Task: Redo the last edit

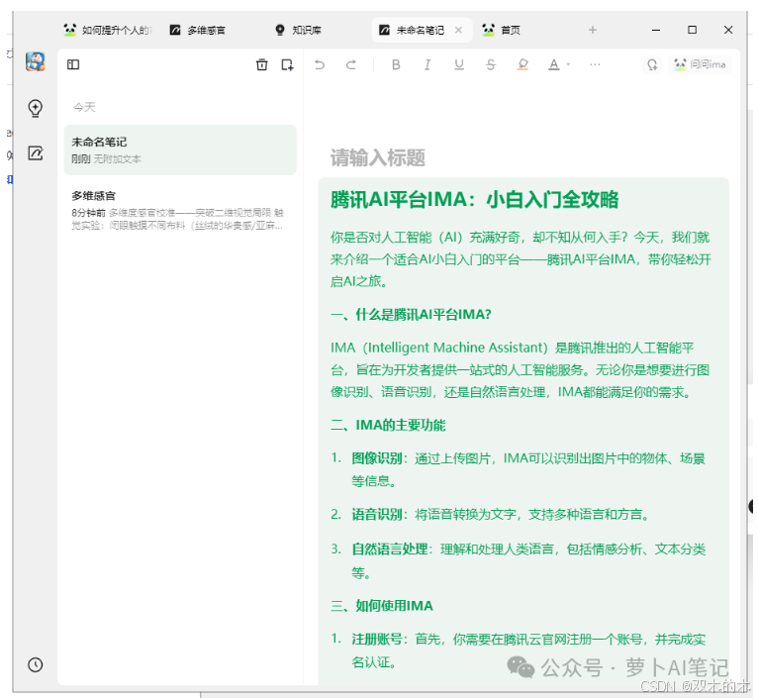Action: pyautogui.click(x=351, y=64)
